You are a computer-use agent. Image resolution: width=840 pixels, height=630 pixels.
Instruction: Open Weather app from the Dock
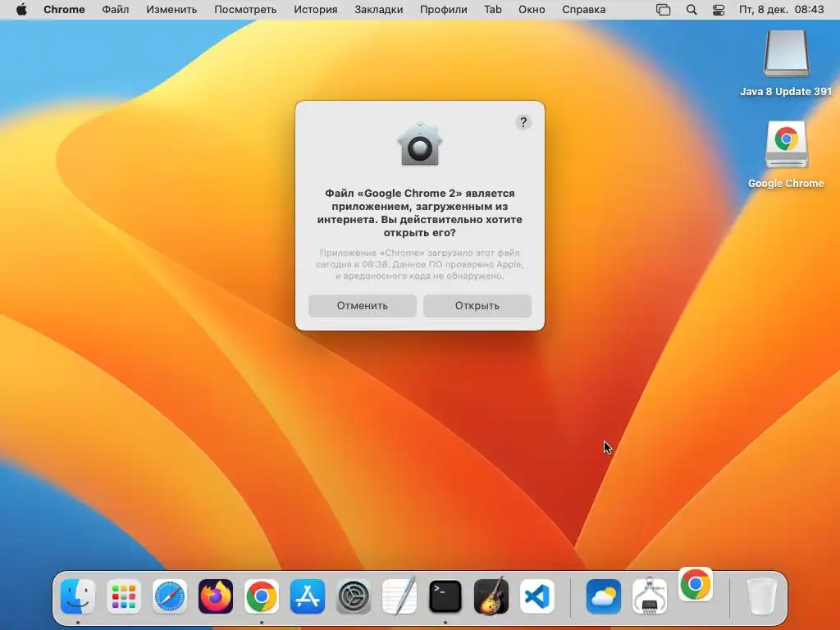pyautogui.click(x=604, y=596)
